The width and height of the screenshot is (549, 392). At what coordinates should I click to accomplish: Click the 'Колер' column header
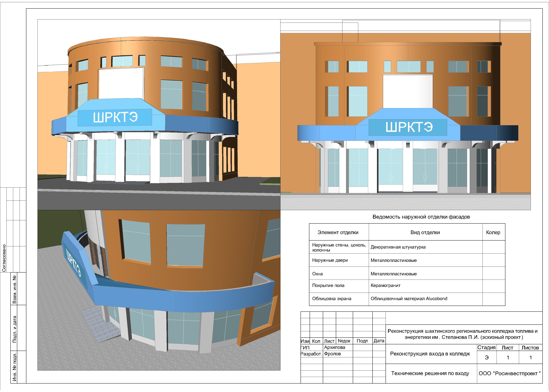click(x=493, y=232)
